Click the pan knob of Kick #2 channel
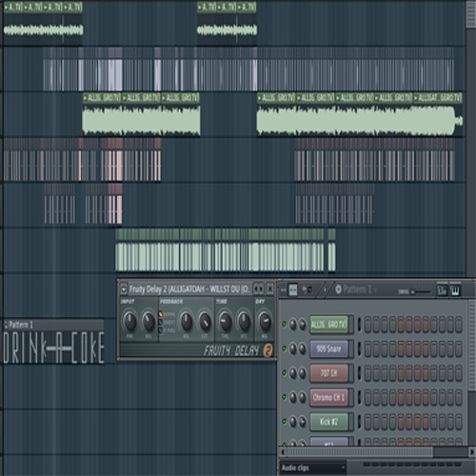 pyautogui.click(x=293, y=422)
